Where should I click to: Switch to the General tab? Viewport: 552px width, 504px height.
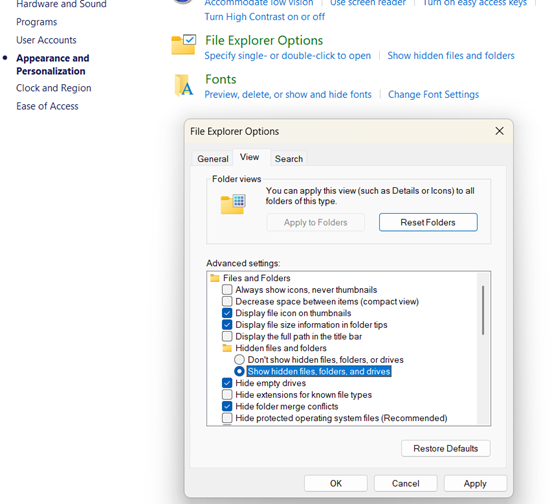point(213,159)
